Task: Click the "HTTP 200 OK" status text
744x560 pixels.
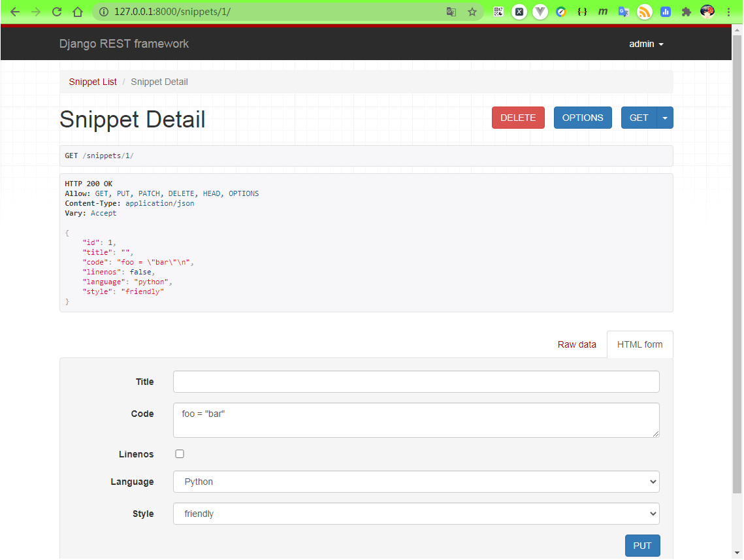Action: [x=89, y=184]
